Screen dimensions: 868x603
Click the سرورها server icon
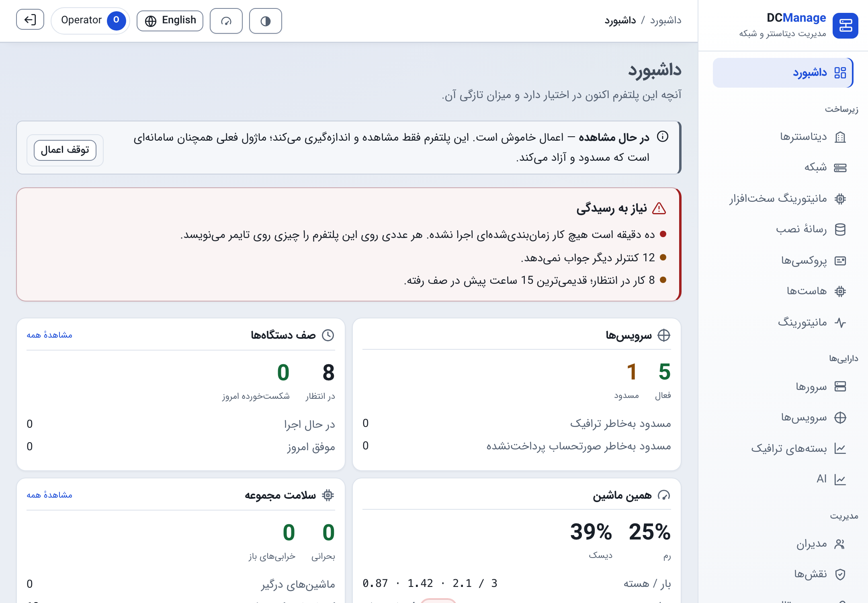(x=840, y=386)
